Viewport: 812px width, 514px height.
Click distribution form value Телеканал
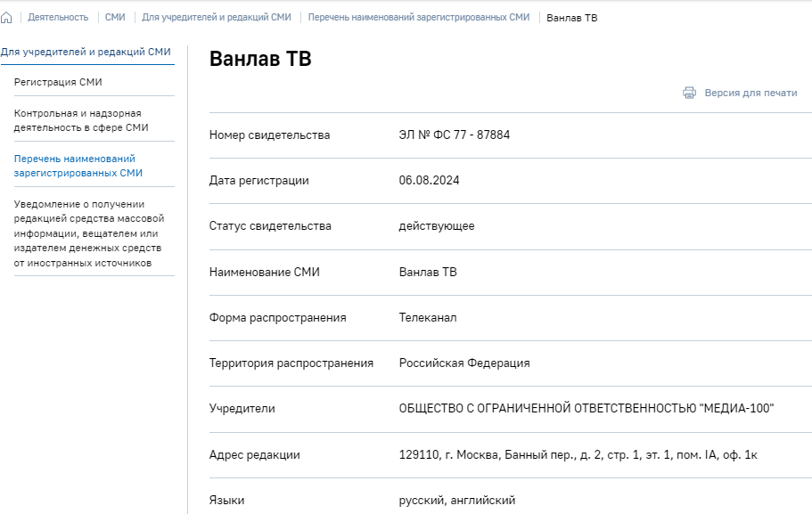tap(428, 318)
